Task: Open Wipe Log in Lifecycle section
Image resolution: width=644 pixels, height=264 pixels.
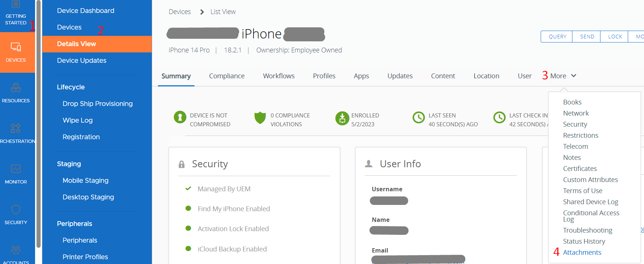Action: [x=78, y=120]
